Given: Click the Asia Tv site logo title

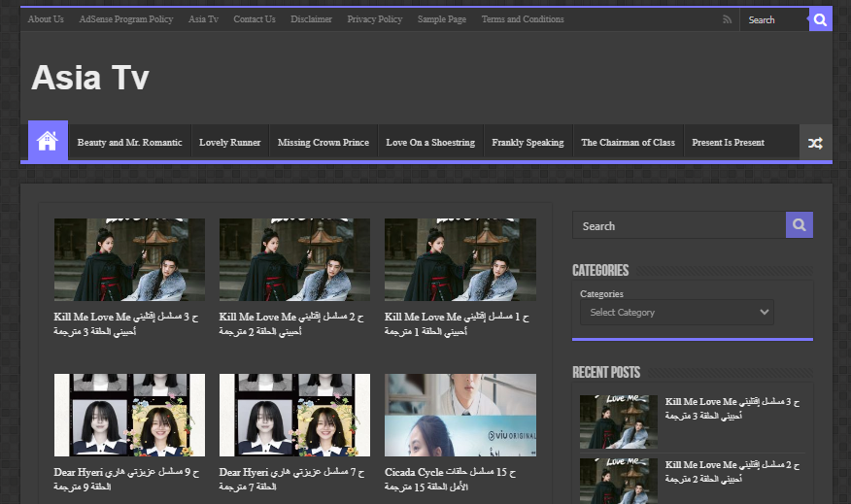Looking at the screenshot, I should 90,78.
